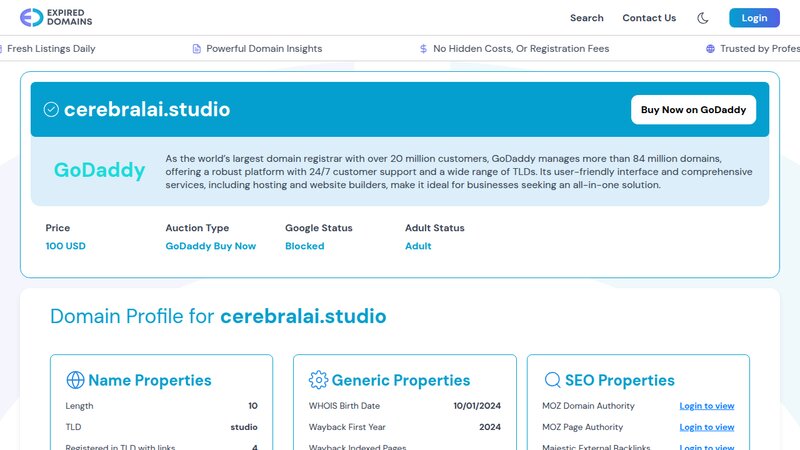Click the dollar icon beside No Hidden Costs
800x450 pixels.
click(423, 48)
